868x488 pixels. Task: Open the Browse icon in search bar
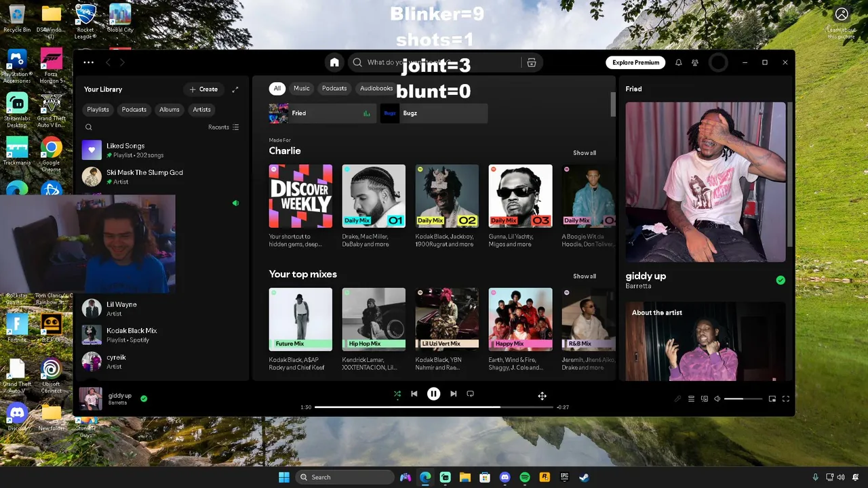coord(532,62)
